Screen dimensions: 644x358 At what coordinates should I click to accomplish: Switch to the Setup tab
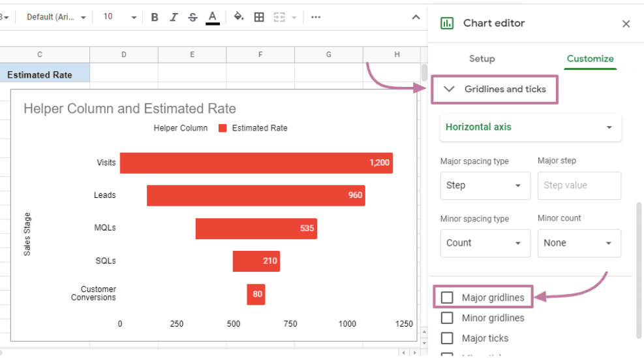(482, 59)
